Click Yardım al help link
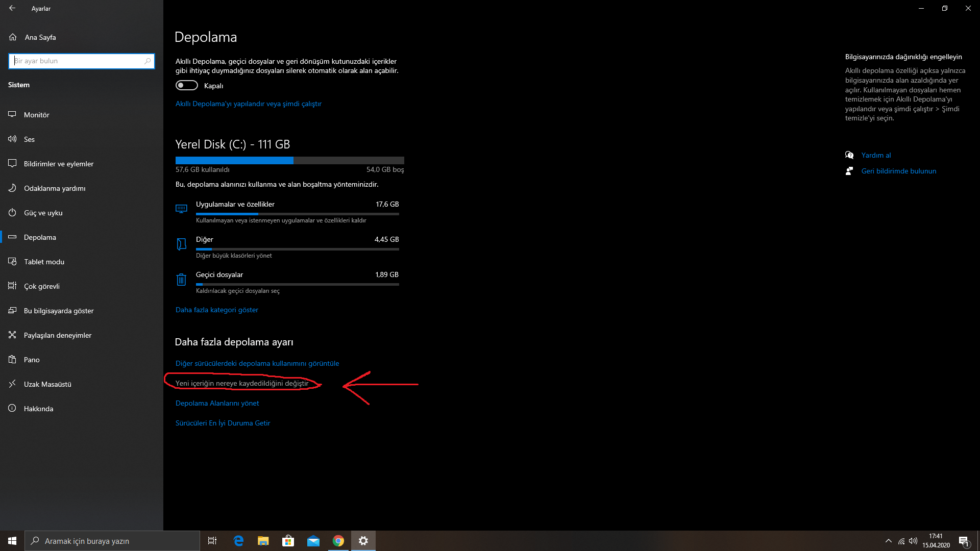 click(x=876, y=155)
